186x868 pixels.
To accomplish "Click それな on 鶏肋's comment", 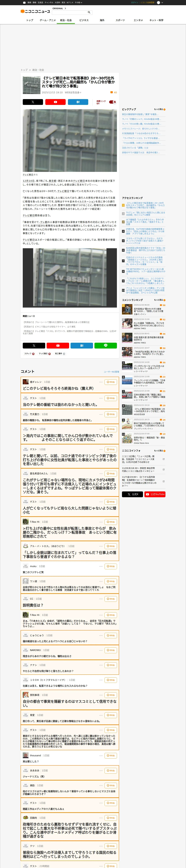I will 111,785.
